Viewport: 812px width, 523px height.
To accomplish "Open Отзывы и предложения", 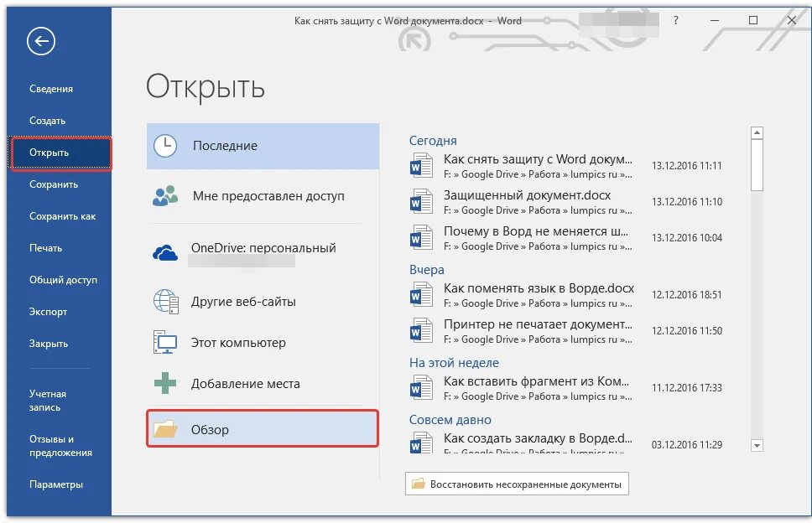I will pos(60,445).
